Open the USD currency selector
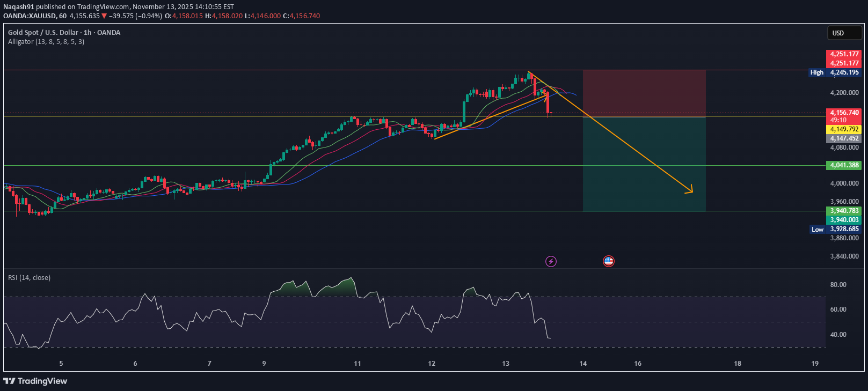 click(x=844, y=33)
